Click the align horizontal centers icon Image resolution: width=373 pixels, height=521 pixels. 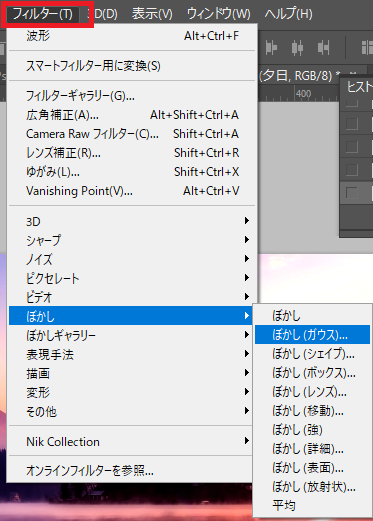[x=297, y=48]
